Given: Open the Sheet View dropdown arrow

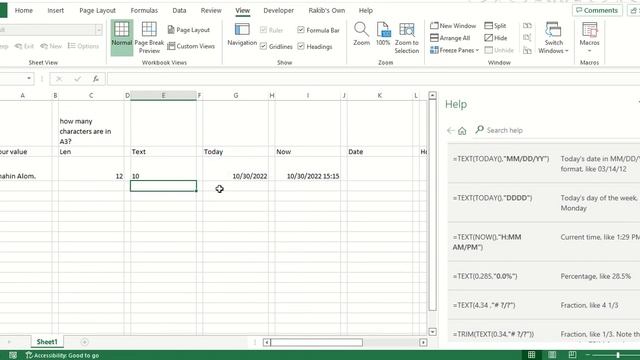Looking at the screenshot, I should point(99,30).
